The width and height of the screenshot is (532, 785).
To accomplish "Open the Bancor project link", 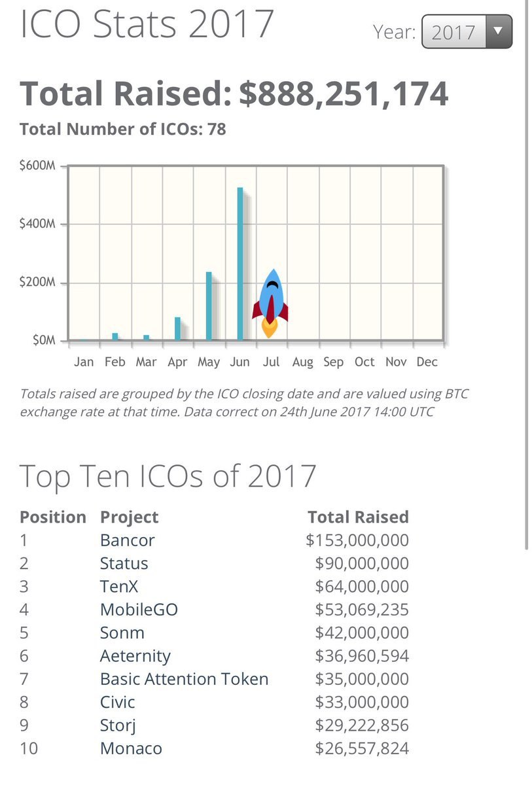I will [x=128, y=540].
